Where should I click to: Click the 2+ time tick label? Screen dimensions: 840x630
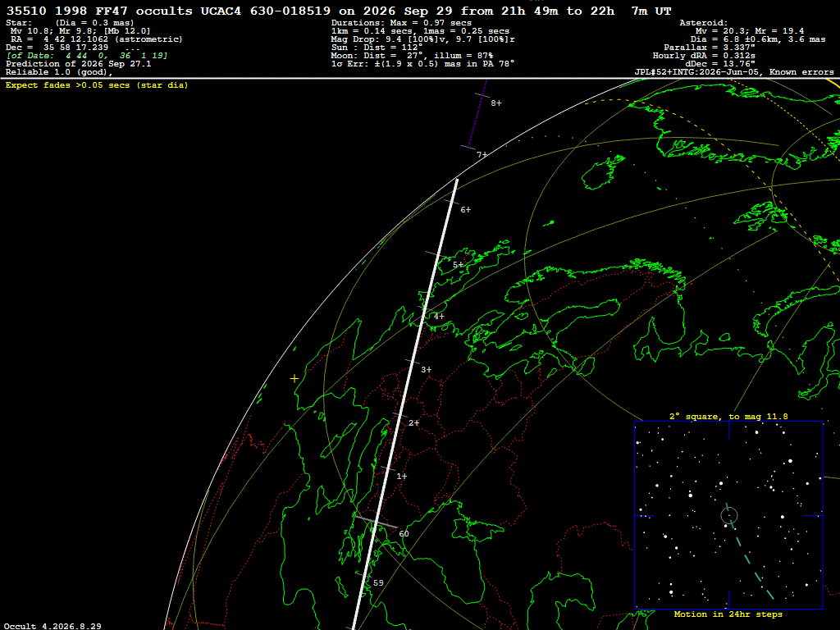click(x=413, y=423)
